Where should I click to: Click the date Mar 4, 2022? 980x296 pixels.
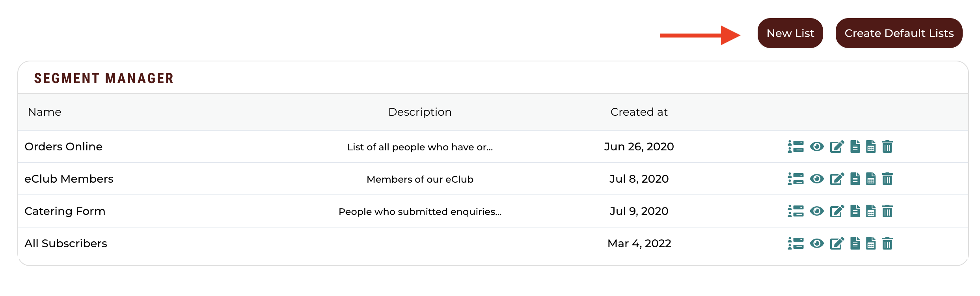[639, 243]
